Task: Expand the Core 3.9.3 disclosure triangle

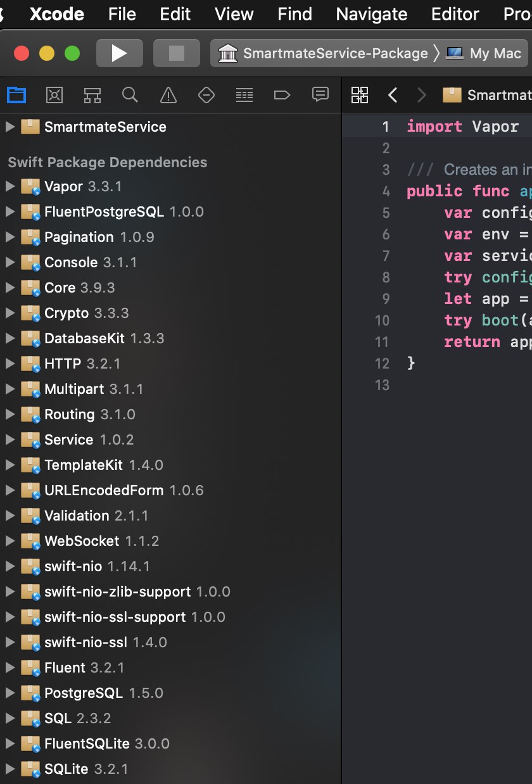Action: pyautogui.click(x=9, y=288)
